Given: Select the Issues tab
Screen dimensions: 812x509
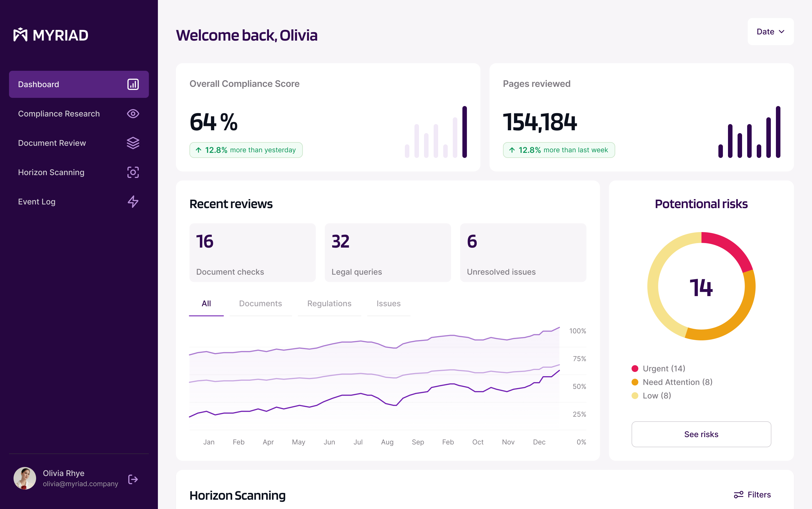Looking at the screenshot, I should tap(388, 303).
